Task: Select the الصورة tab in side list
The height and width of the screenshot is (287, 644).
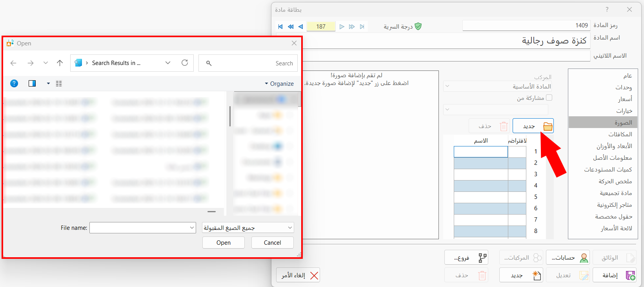Action: tap(603, 122)
